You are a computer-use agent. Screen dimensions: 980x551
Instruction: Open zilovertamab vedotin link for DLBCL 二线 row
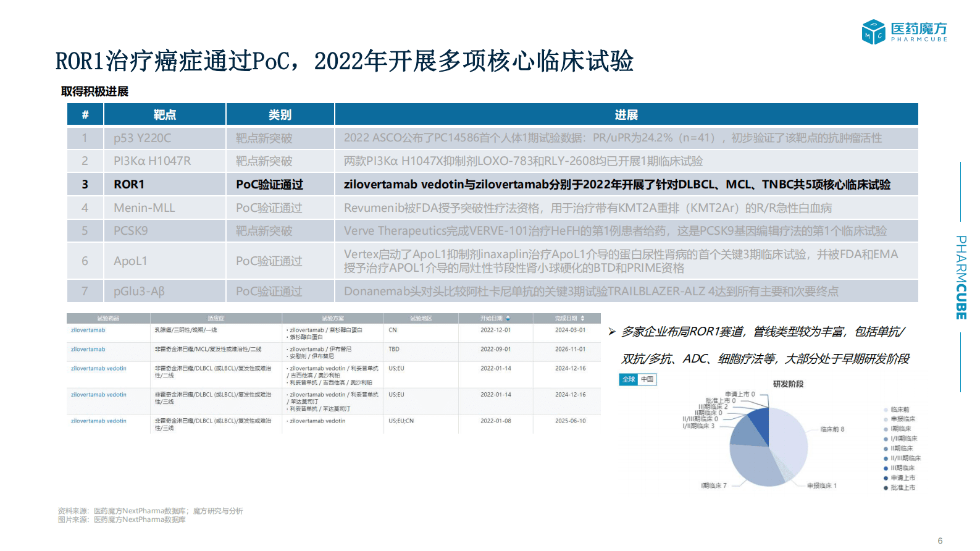(99, 368)
